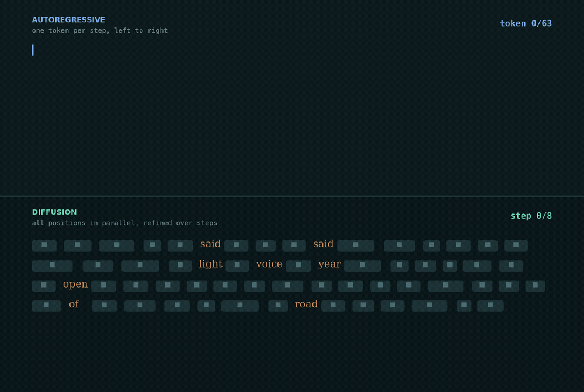Viewport: 584px width, 392px height.
Task: Click the 'token 0/63' counter
Action: pos(526,23)
